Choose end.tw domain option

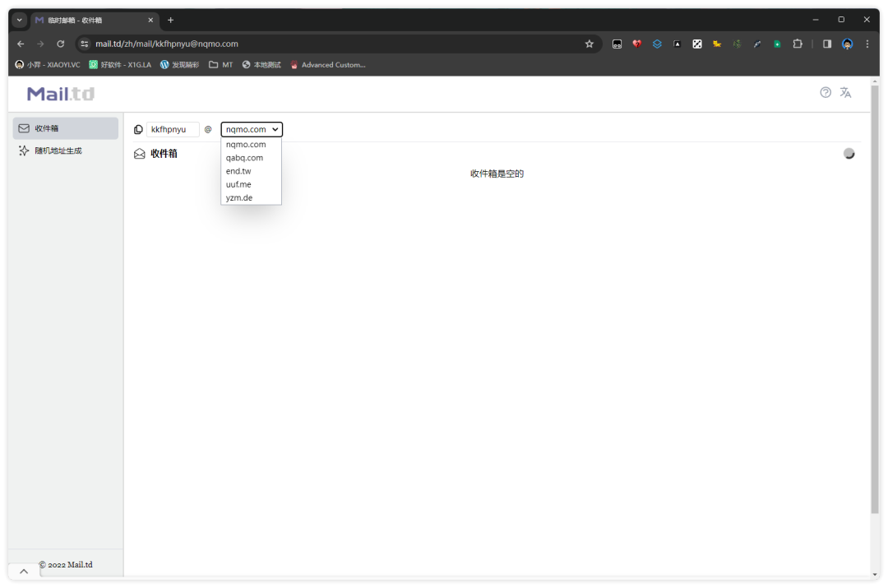251,171
